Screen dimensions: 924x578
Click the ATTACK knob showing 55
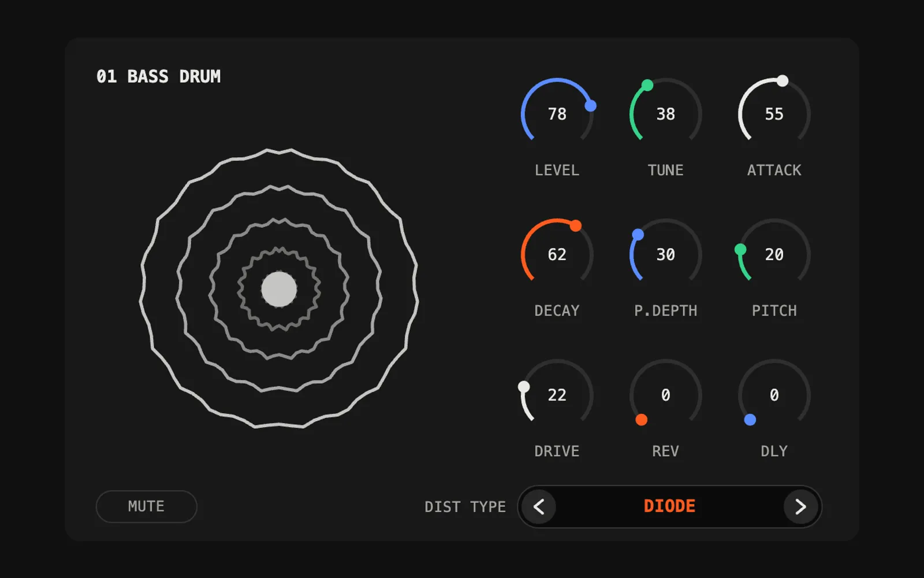[774, 114]
